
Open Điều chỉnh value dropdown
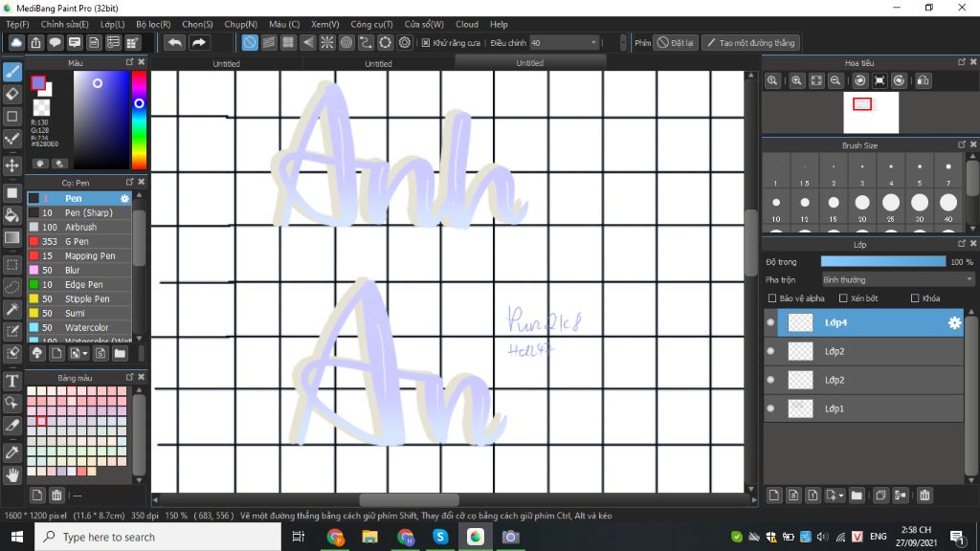tap(565, 43)
